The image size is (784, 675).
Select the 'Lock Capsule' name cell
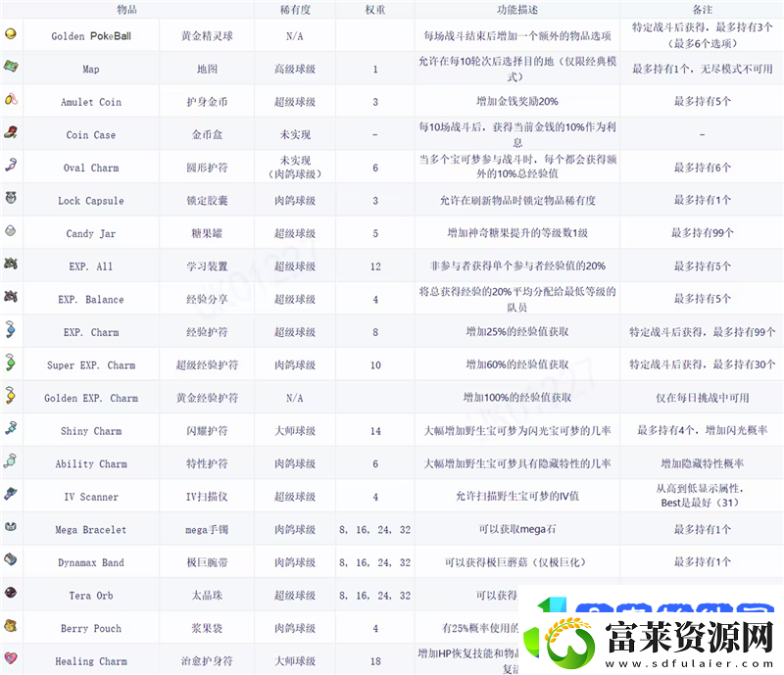pos(91,201)
